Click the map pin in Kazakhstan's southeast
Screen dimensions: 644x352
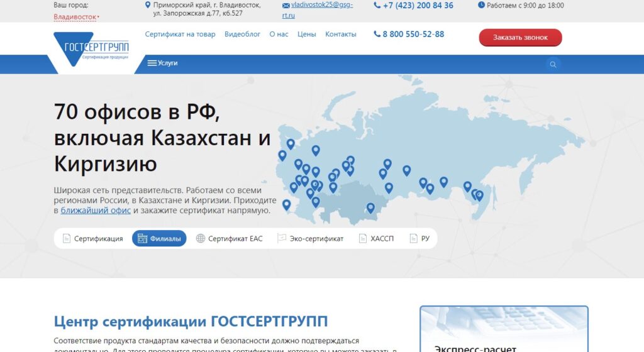(x=370, y=208)
